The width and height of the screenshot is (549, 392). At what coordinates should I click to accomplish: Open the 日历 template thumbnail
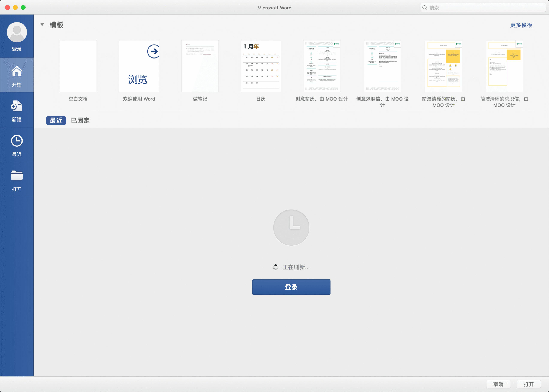point(261,66)
